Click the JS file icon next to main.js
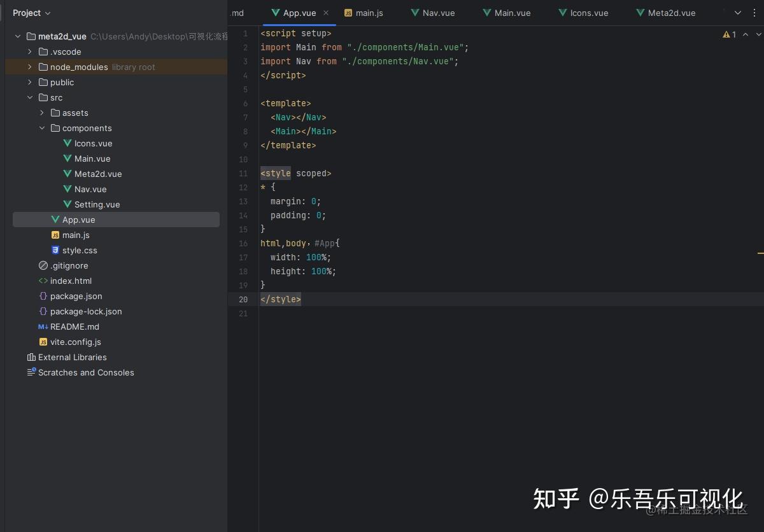The width and height of the screenshot is (764, 532). click(55, 235)
